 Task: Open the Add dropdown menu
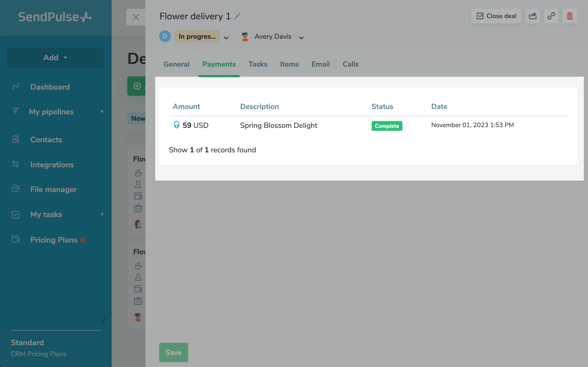tap(55, 58)
